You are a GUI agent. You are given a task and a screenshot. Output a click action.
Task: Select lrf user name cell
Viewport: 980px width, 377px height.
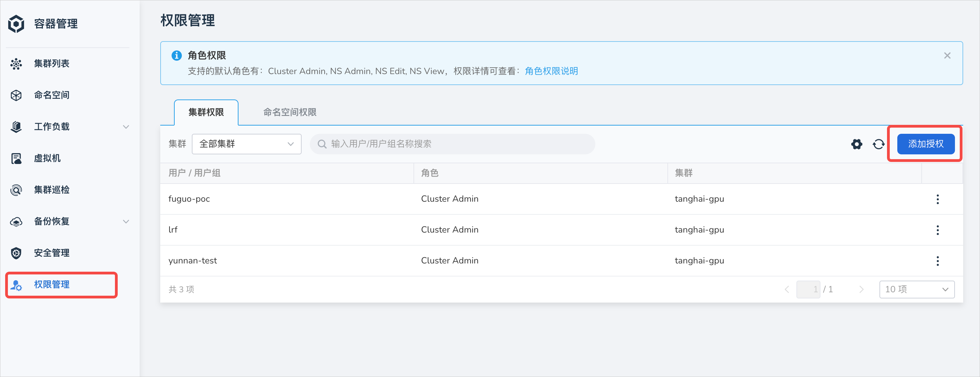173,230
